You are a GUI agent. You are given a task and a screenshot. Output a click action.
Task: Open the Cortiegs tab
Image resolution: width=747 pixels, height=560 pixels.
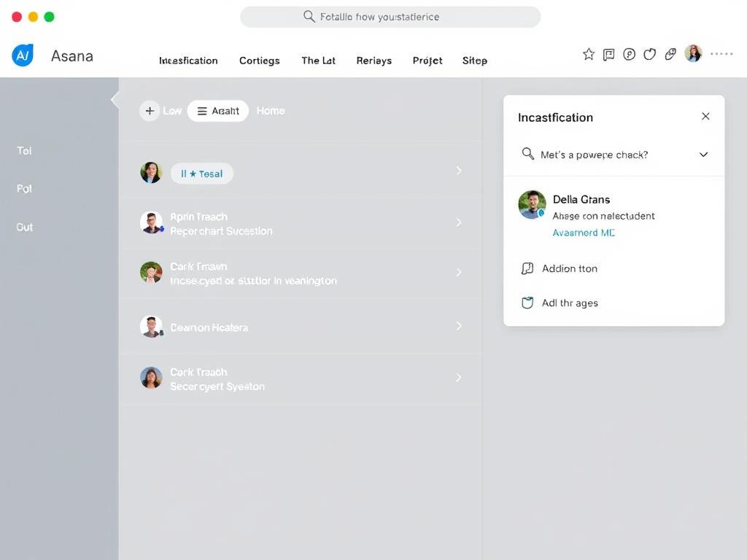click(259, 61)
